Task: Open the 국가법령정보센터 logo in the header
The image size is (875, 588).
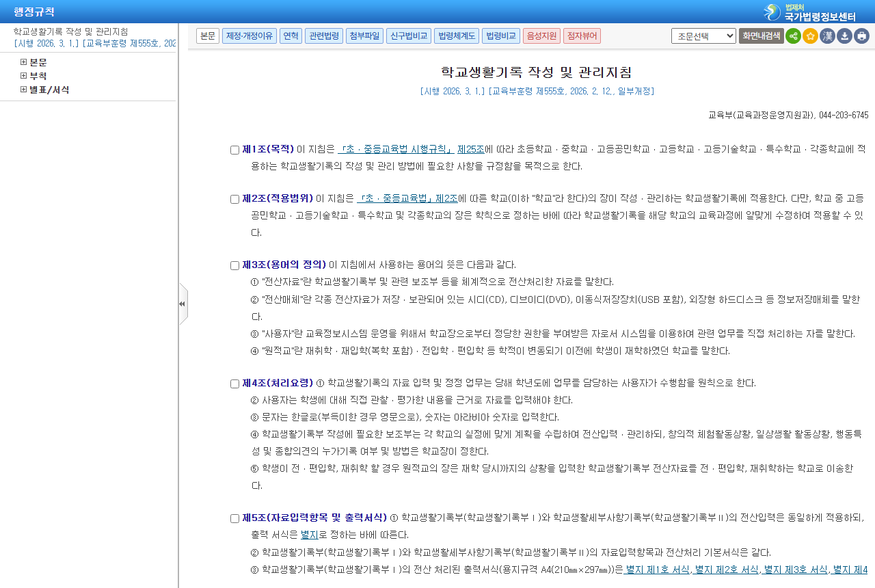Action: click(810, 12)
